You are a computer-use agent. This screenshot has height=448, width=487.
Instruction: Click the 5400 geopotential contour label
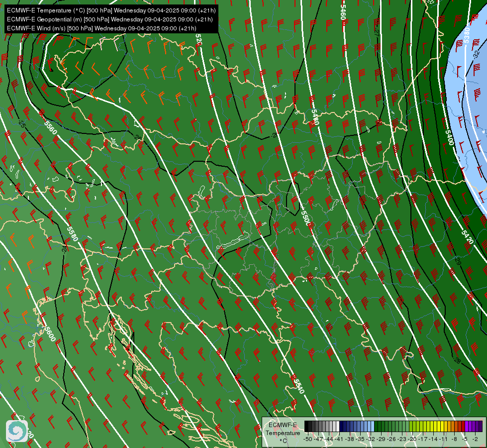pos(449,137)
